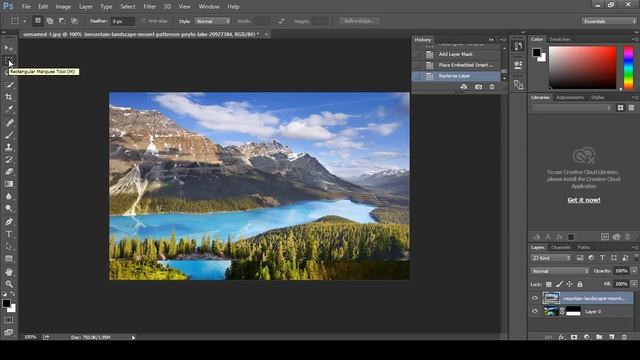Image resolution: width=640 pixels, height=360 pixels.
Task: Select the Magic Wand tool
Action: (9, 85)
